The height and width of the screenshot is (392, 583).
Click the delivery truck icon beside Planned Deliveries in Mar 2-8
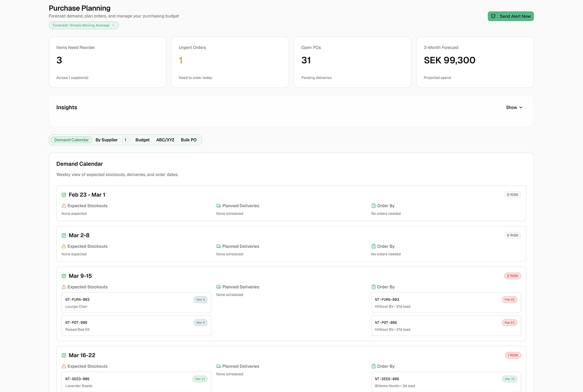coord(218,246)
